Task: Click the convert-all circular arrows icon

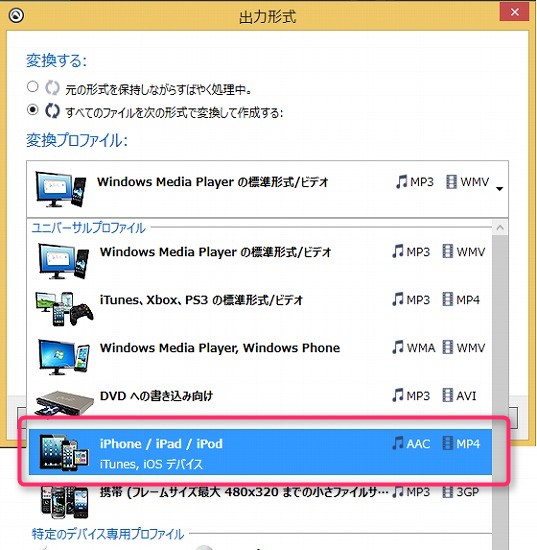Action: point(52,111)
